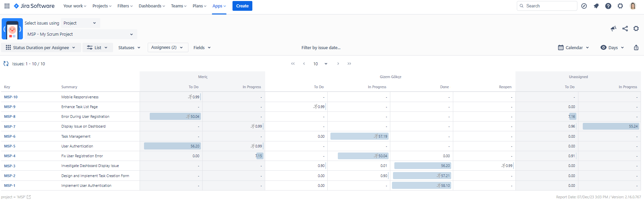
Task: Open report settings gear icon
Action: [636, 29]
